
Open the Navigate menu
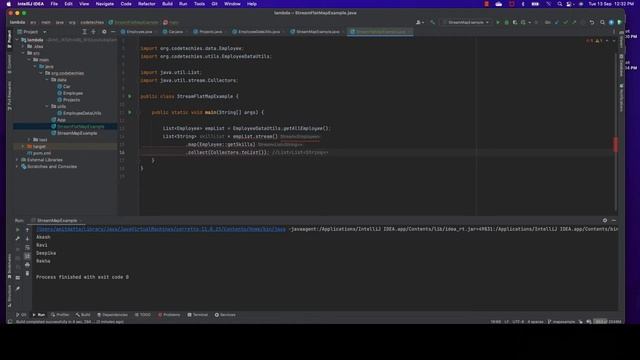[104, 4]
